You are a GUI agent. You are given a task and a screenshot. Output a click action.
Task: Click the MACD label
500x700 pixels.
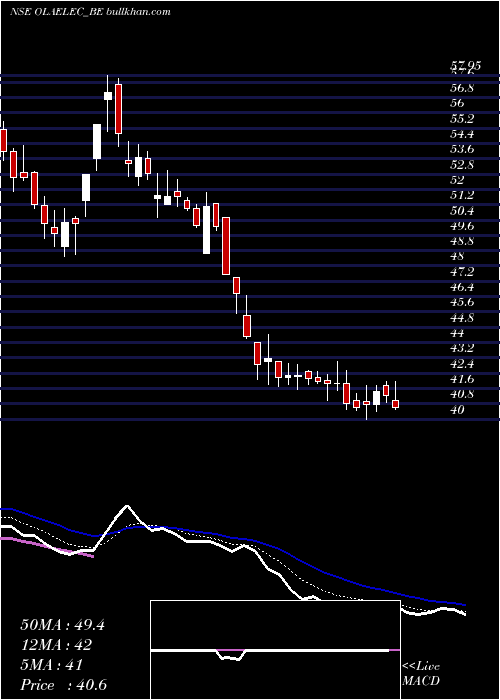pyautogui.click(x=421, y=681)
